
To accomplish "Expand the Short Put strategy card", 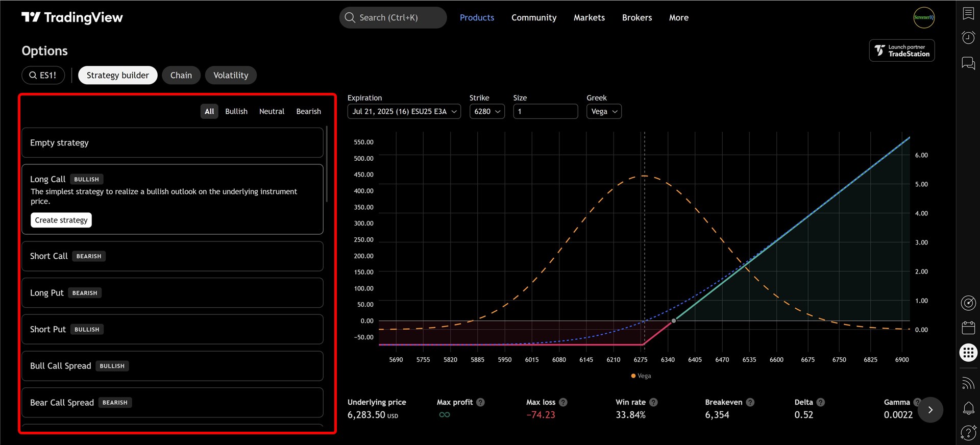I will tap(173, 329).
